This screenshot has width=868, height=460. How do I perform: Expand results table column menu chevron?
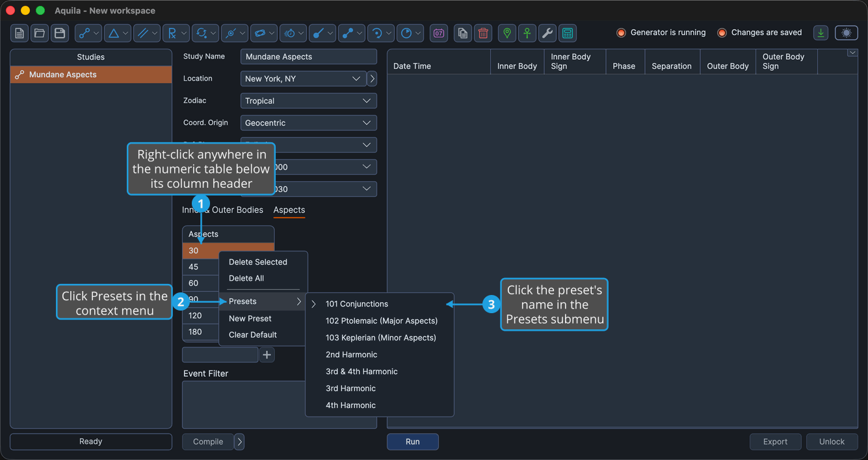(852, 53)
